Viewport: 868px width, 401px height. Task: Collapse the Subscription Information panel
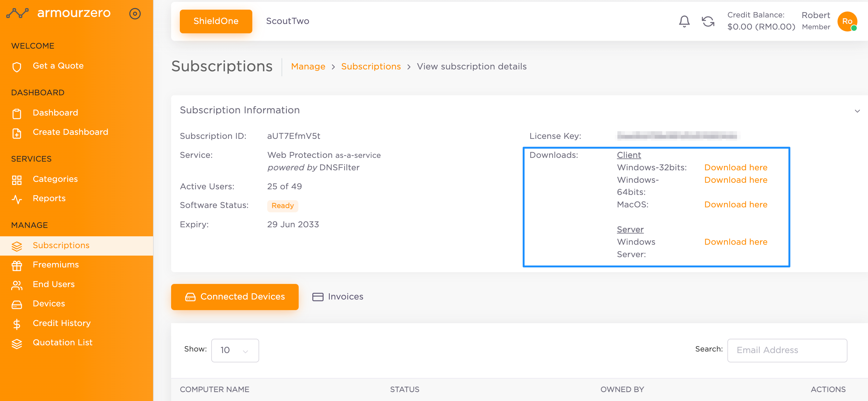click(x=857, y=111)
